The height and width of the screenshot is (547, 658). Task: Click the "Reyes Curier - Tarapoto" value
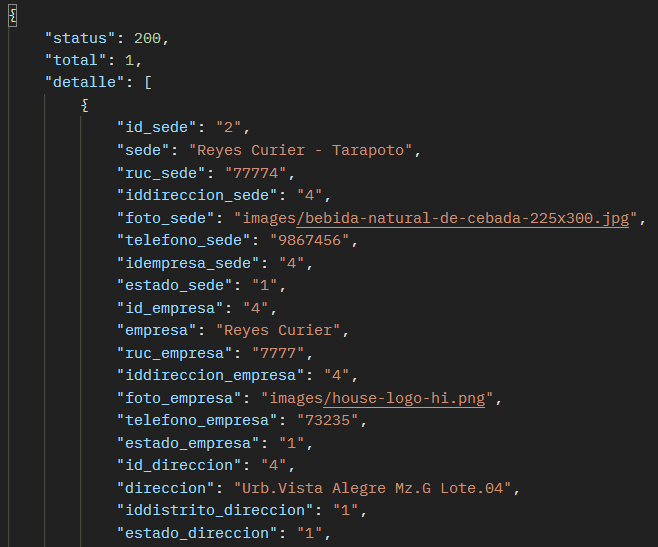304,150
